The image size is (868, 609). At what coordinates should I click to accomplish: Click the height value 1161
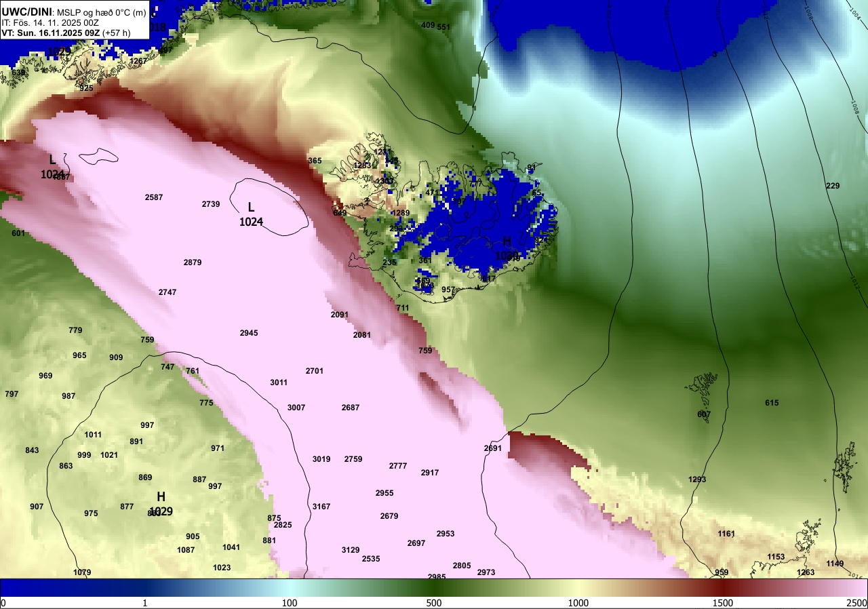point(726,534)
